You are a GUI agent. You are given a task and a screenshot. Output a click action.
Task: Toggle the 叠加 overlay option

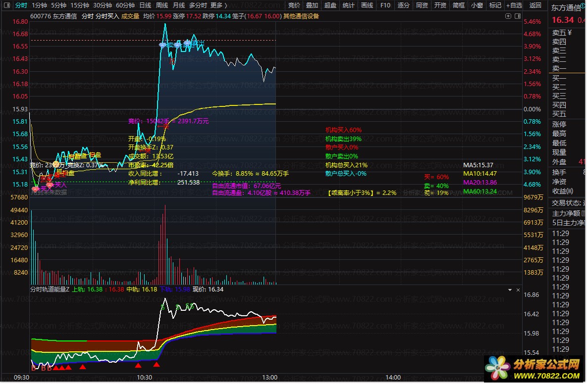pos(312,5)
